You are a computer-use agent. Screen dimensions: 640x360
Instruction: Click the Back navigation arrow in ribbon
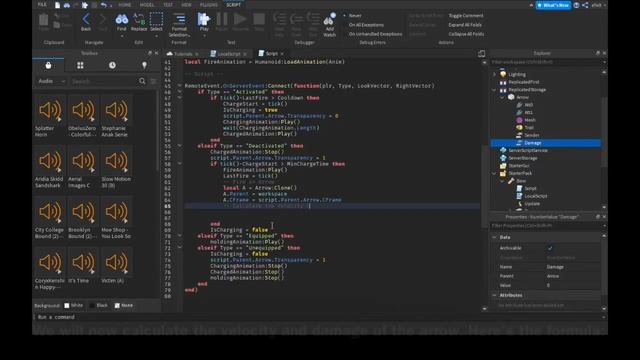pyautogui.click(x=86, y=19)
